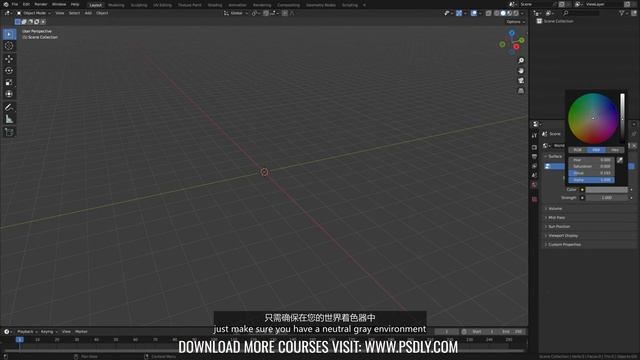
Task: Expand the Custom Properties panel
Action: [564, 244]
